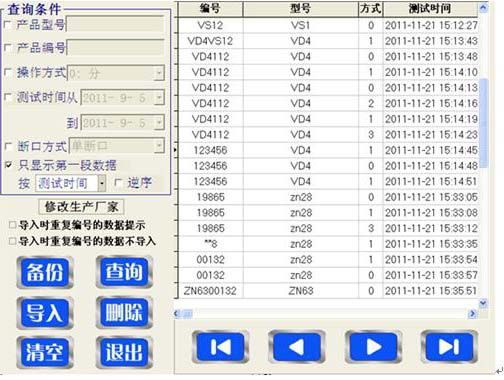Go to next record arrow button
The height and width of the screenshot is (380, 504).
(x=373, y=347)
